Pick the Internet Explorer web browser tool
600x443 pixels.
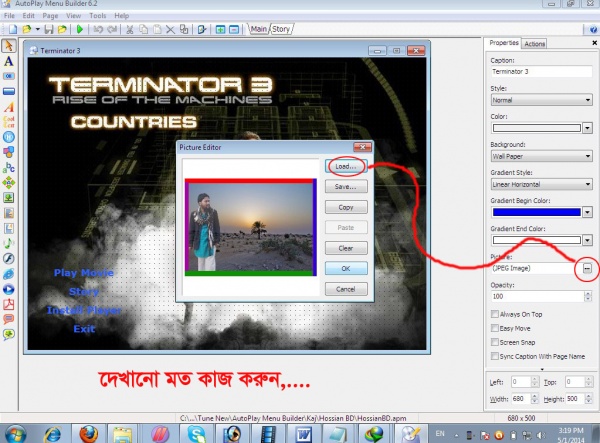[9, 274]
